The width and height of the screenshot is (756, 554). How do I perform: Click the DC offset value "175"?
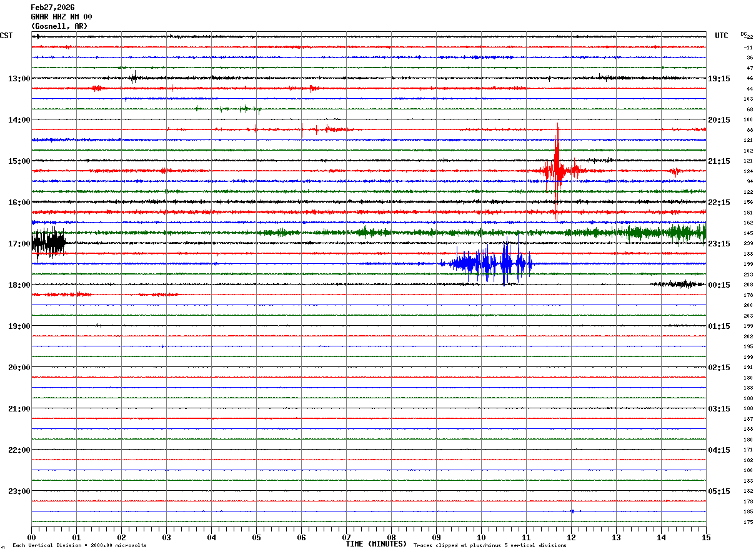[x=748, y=522]
